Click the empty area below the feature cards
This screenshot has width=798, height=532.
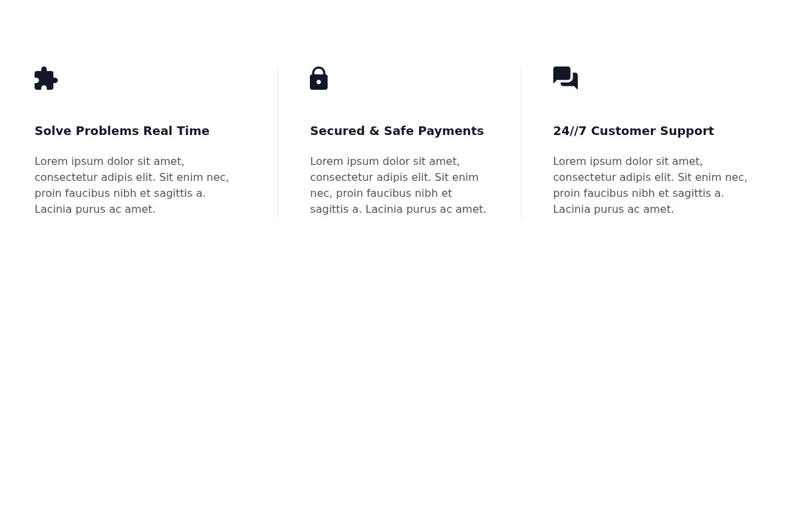(399, 366)
